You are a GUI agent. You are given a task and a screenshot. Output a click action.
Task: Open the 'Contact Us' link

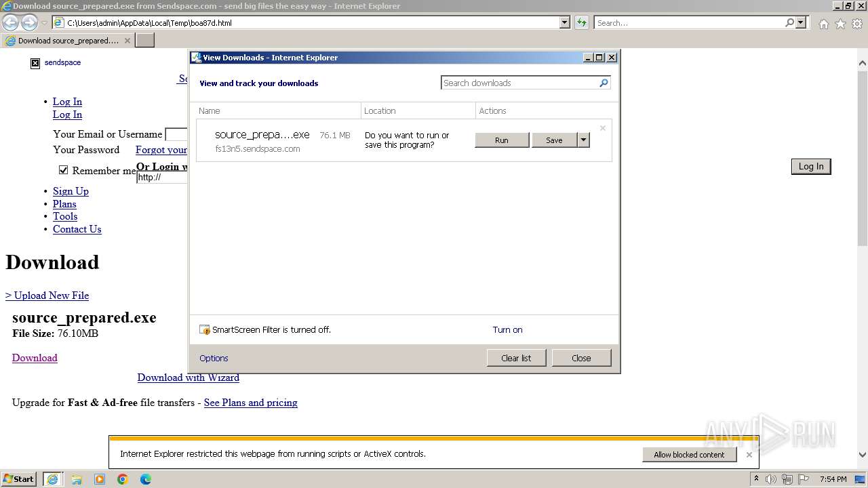[x=77, y=229]
